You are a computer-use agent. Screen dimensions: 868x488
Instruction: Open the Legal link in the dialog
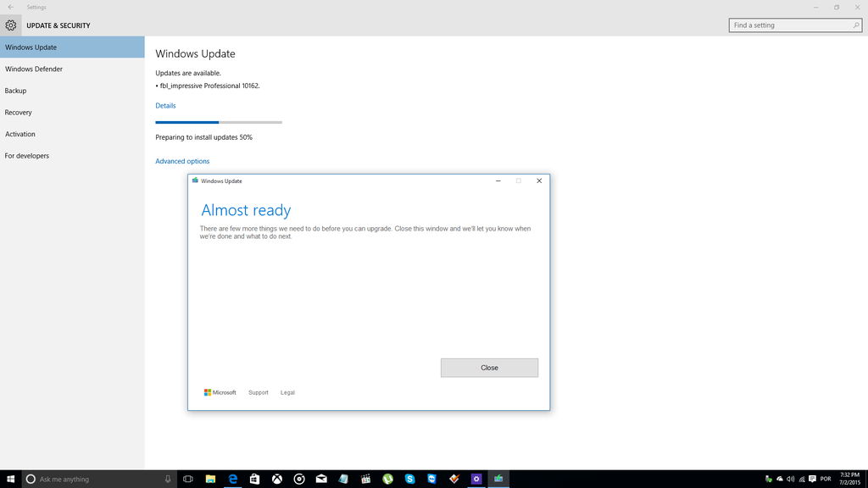coord(287,392)
